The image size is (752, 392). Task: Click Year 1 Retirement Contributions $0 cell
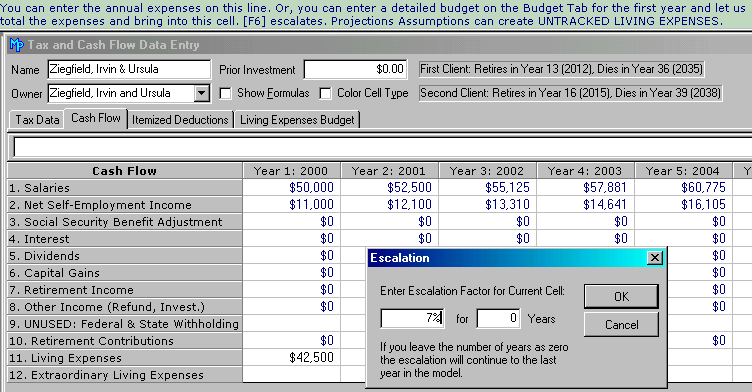292,341
